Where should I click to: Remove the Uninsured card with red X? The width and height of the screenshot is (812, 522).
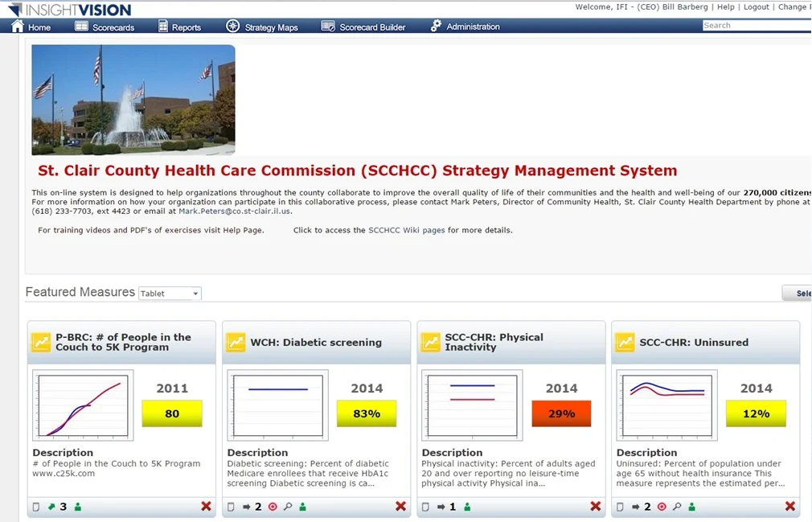(790, 506)
